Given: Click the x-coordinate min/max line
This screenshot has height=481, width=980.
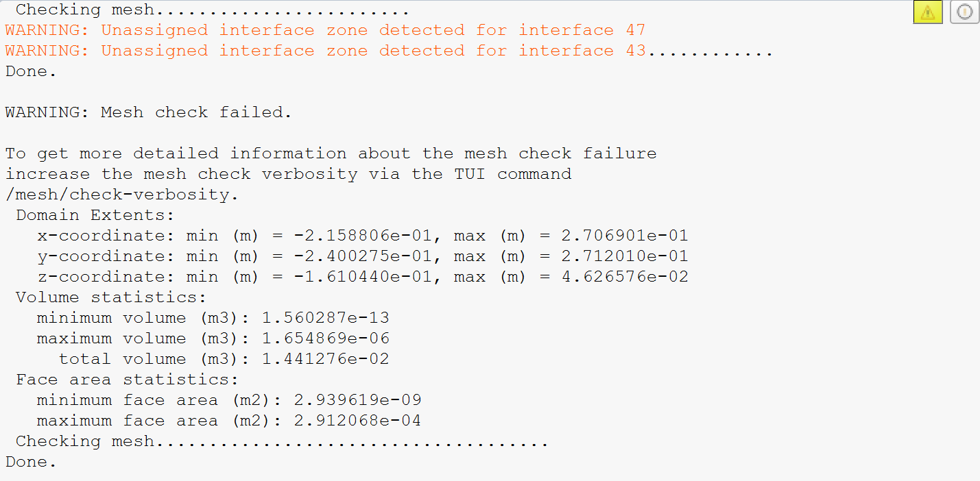Looking at the screenshot, I should coord(362,236).
